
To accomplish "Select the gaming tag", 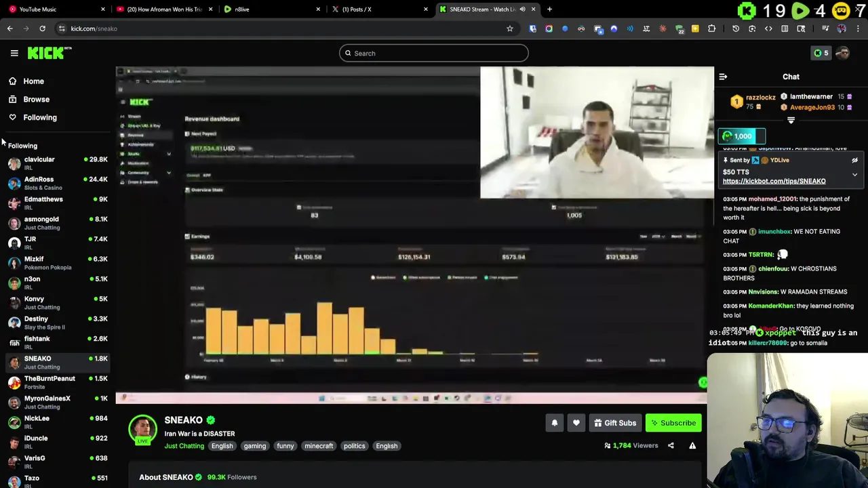I will point(255,446).
